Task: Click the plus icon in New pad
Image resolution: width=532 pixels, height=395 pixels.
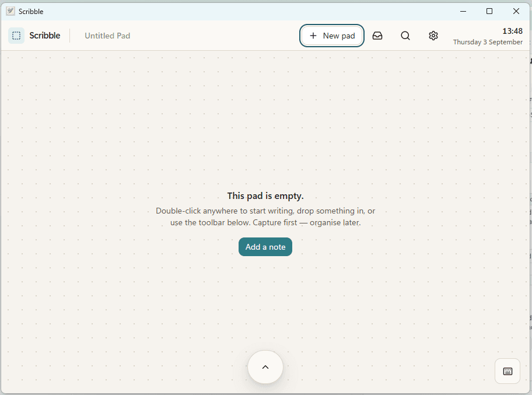Action: 313,36
